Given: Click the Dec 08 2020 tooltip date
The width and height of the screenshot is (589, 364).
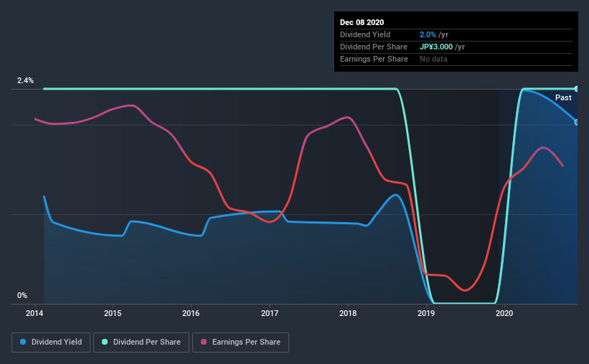Looking at the screenshot, I should (x=362, y=21).
